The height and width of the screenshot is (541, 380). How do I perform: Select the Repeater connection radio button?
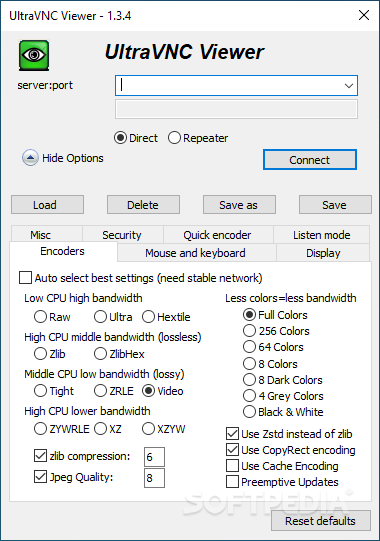point(174,138)
